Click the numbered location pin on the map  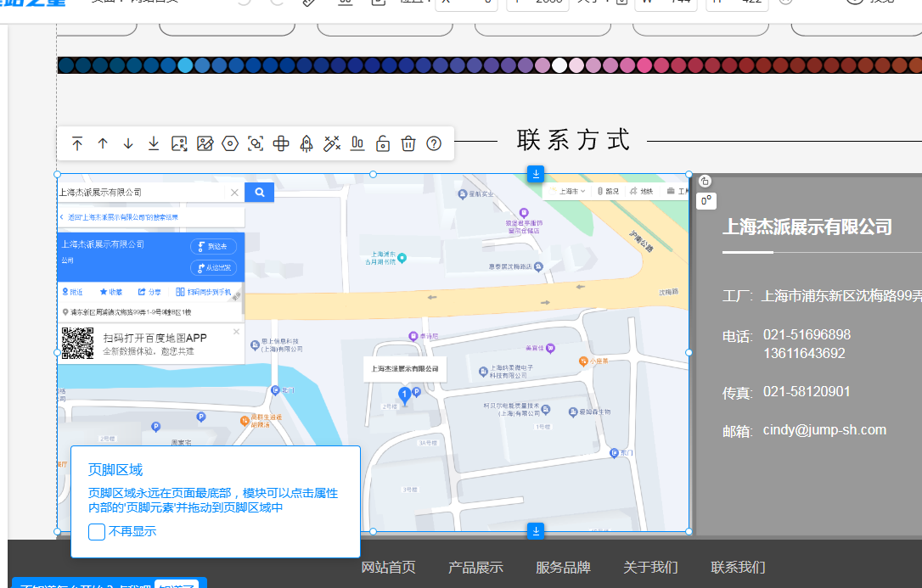point(405,395)
